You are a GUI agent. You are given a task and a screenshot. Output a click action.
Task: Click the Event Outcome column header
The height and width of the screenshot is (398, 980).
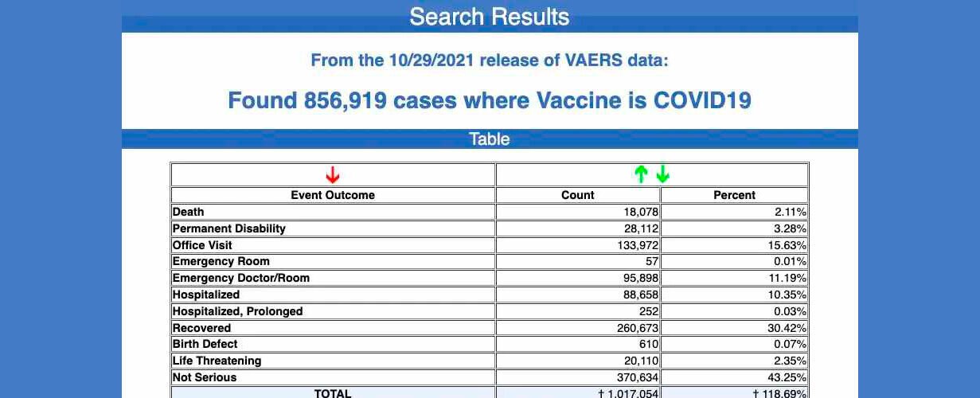[x=333, y=195]
